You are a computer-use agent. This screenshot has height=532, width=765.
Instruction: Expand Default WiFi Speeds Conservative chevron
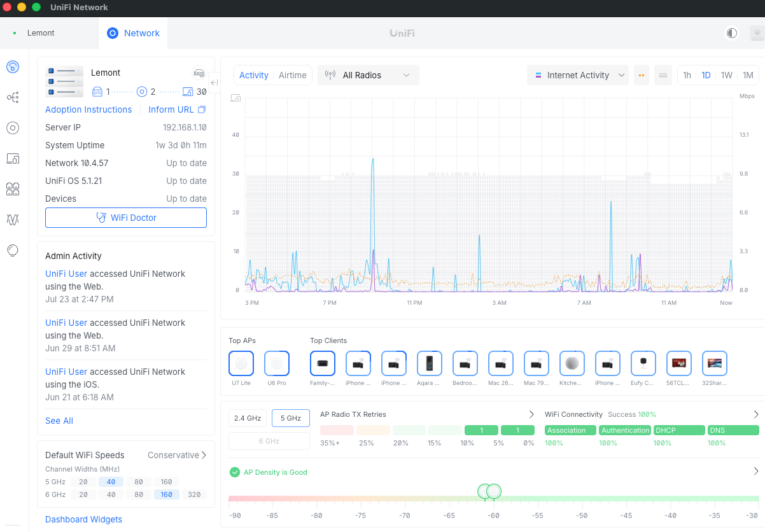click(204, 455)
